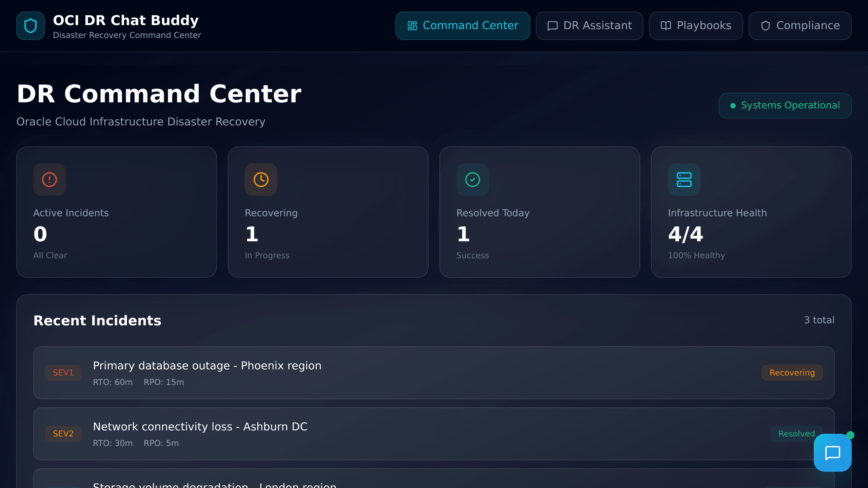The height and width of the screenshot is (488, 868).
Task: Click the 'All Clear' text
Action: click(x=50, y=256)
